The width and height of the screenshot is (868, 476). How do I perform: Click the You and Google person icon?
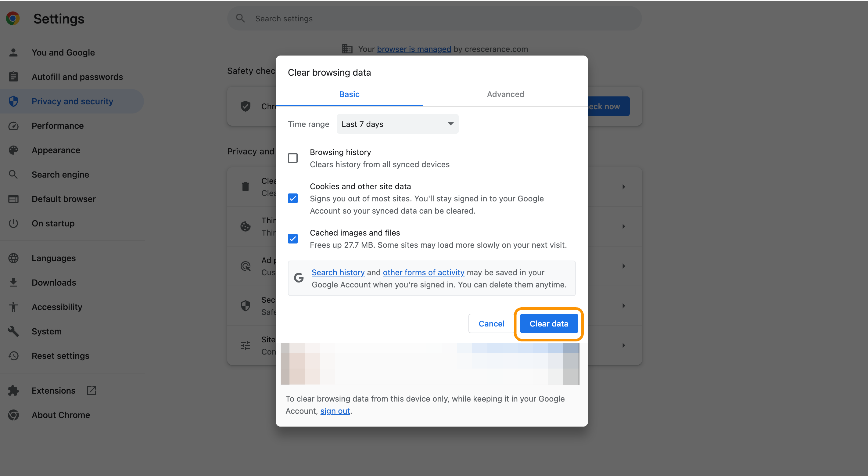[13, 52]
